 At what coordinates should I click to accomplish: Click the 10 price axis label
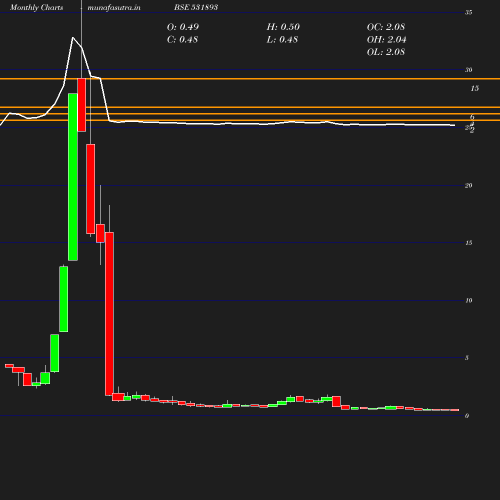tap(469, 301)
